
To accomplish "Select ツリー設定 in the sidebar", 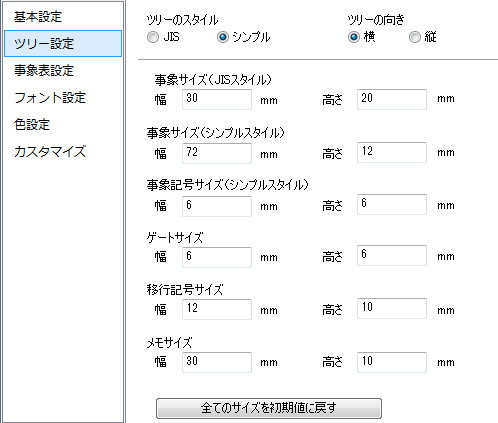I will [x=63, y=44].
